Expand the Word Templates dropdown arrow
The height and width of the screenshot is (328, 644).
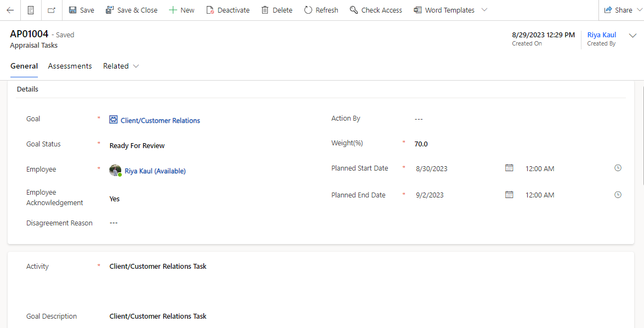point(484,10)
